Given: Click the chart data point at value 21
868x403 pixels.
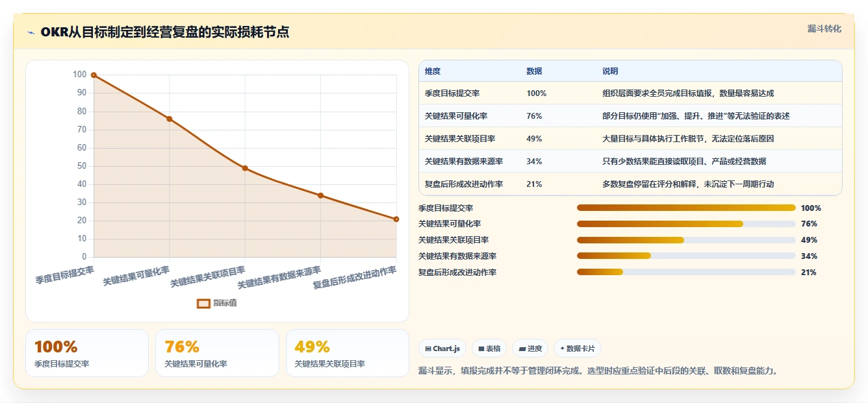Looking at the screenshot, I should 396,219.
